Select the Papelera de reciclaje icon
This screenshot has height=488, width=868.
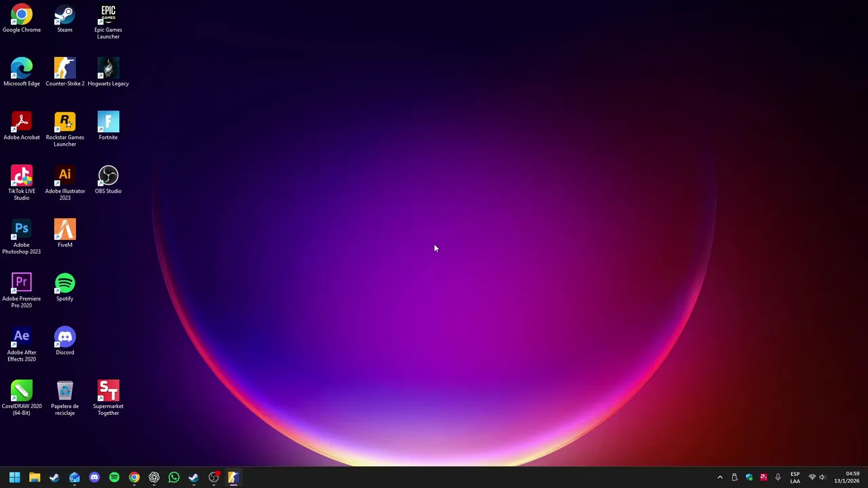click(64, 399)
